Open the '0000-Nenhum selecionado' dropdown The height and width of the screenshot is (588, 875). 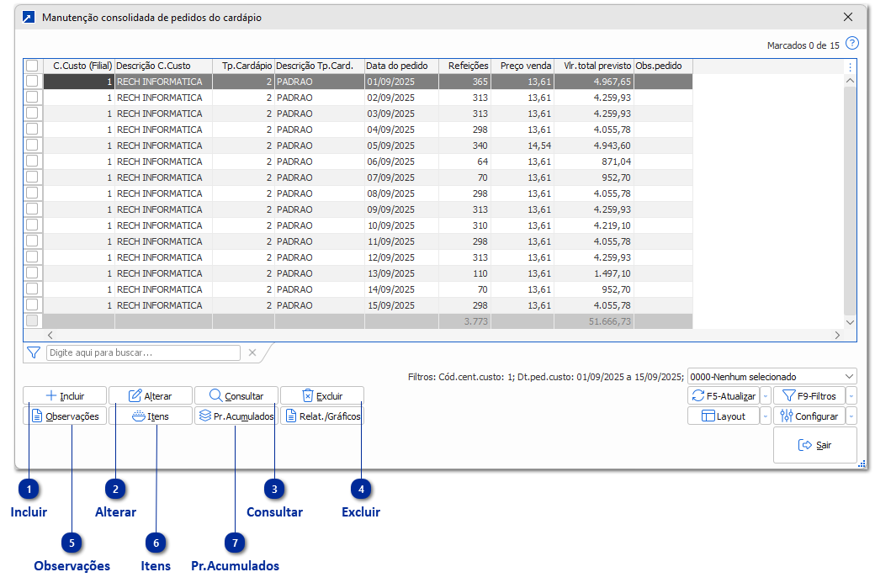click(x=772, y=377)
